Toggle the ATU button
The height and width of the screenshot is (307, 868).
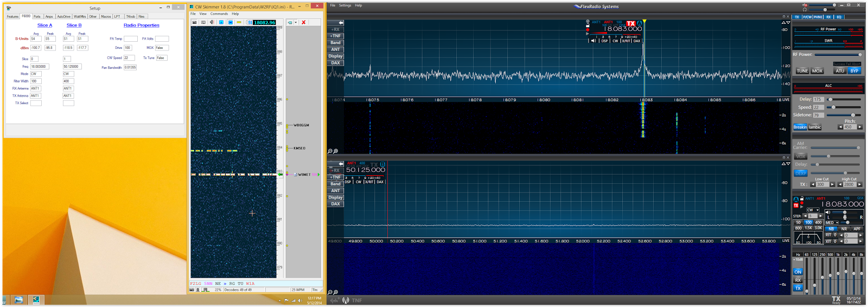[x=840, y=71]
